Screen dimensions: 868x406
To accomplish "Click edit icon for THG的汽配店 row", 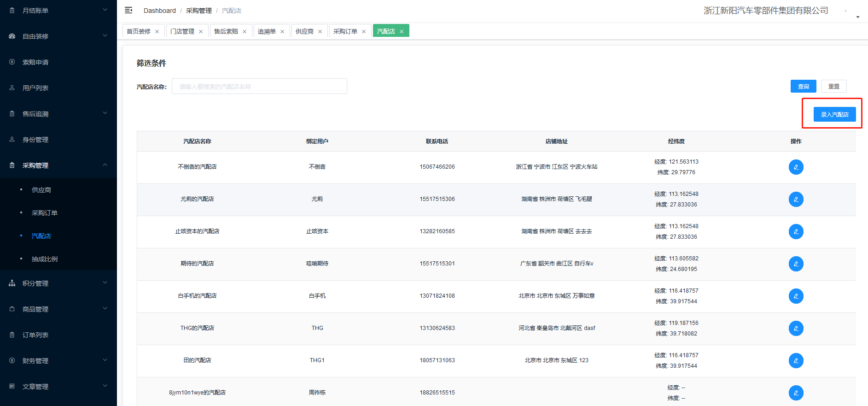I will (x=796, y=328).
